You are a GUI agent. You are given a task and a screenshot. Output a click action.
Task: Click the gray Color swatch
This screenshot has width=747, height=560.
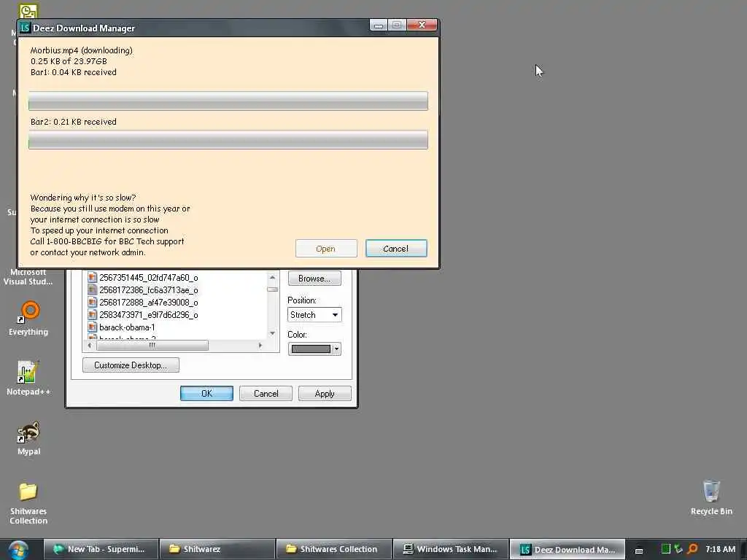pyautogui.click(x=311, y=349)
